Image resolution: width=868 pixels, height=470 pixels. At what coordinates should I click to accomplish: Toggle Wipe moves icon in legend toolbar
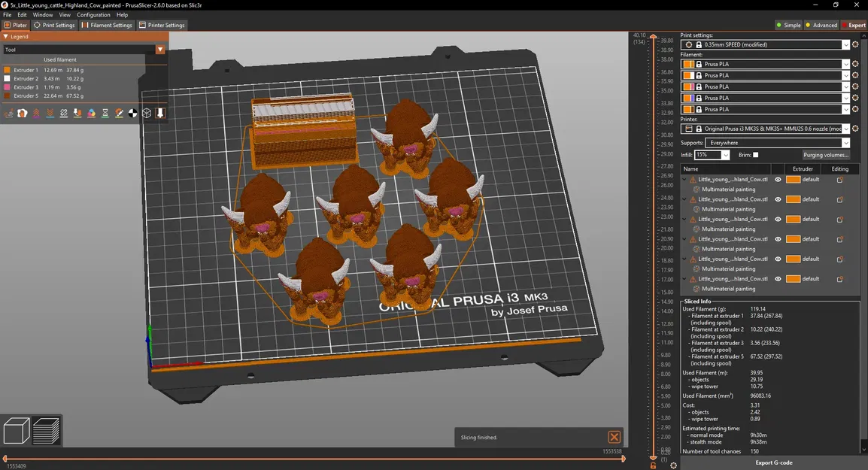[x=22, y=113]
